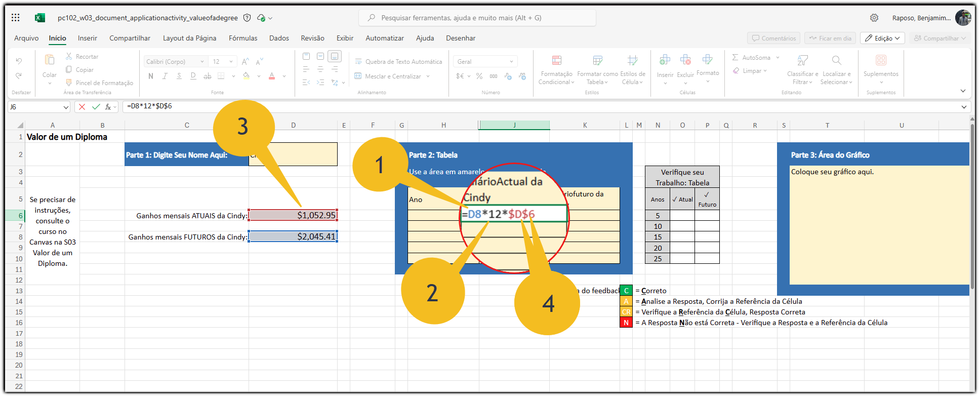Expand the Mesclar e Centralizar arrow

tap(428, 76)
